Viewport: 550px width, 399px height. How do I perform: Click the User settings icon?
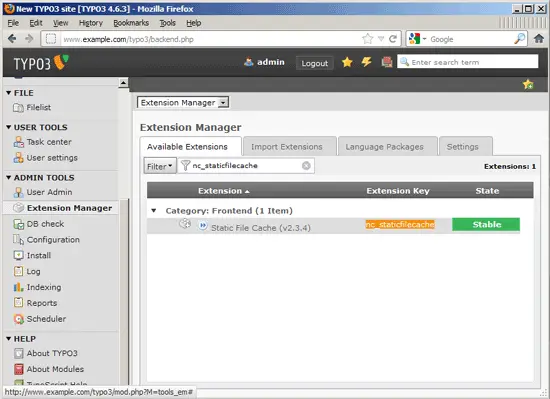click(18, 158)
